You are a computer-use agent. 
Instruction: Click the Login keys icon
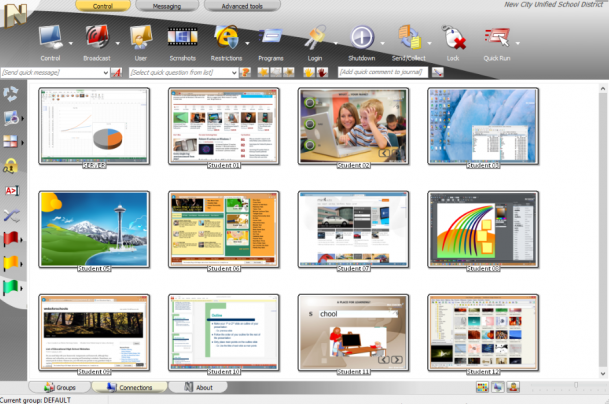[x=315, y=37]
